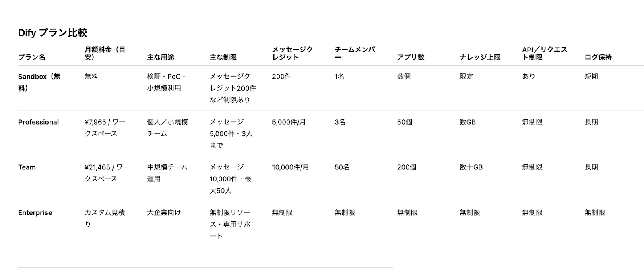The width and height of the screenshot is (644, 279).
Task: Click the '主な制限' column header
Action: (x=223, y=57)
